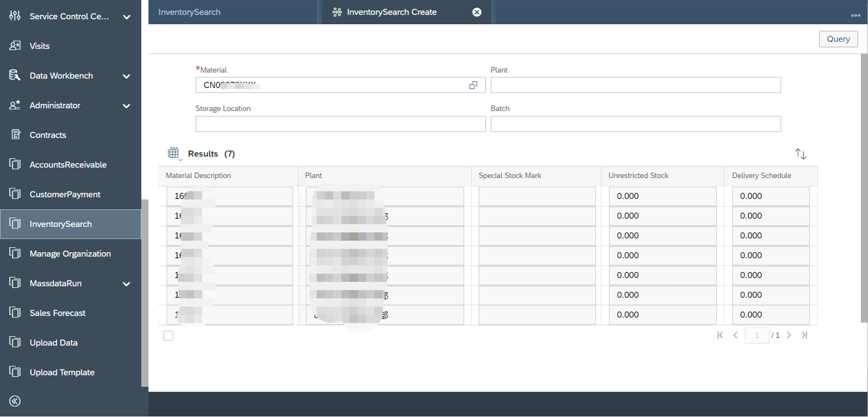Jump to the first results page
Image resolution: width=868 pixels, height=417 pixels.
click(x=720, y=335)
